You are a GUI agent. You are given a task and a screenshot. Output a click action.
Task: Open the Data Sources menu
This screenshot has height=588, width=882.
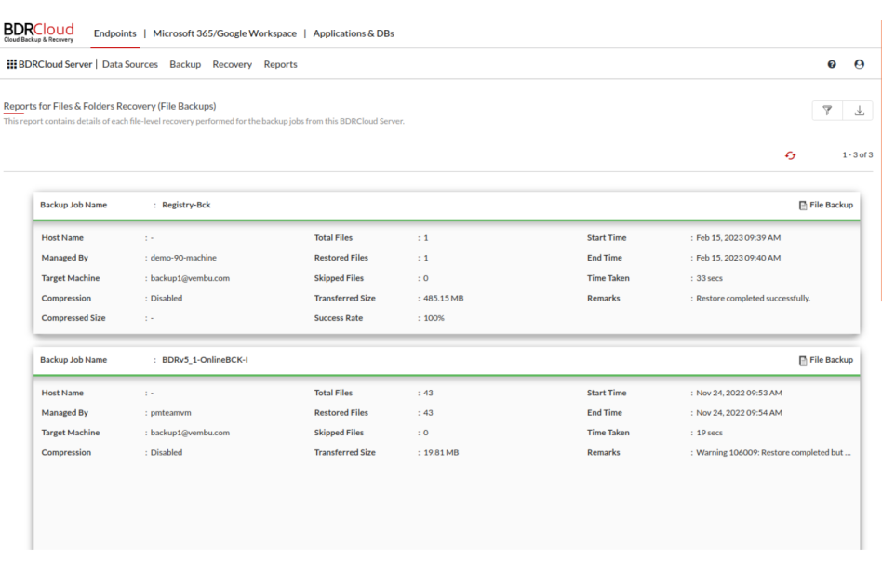130,64
